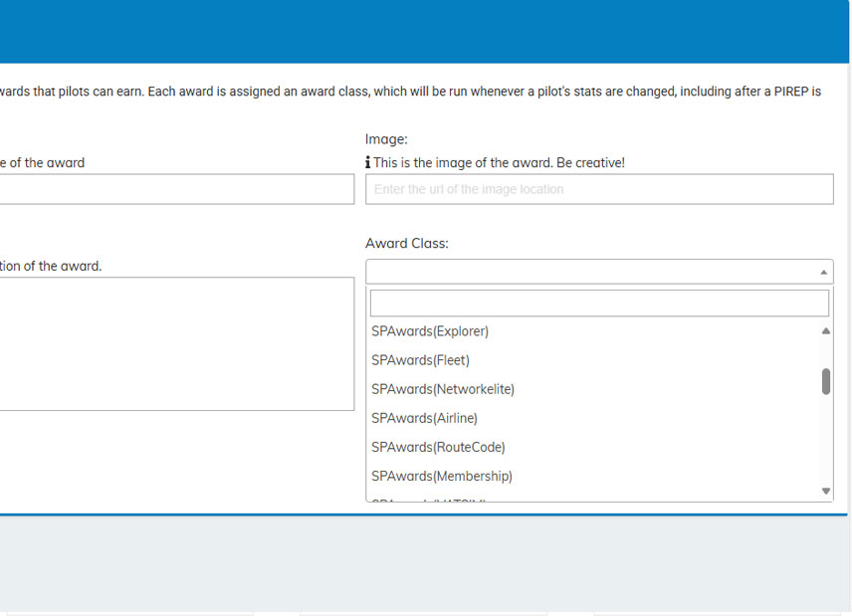The height and width of the screenshot is (616, 852).
Task: Select SPAwards(Membership) award class
Action: coord(442,476)
